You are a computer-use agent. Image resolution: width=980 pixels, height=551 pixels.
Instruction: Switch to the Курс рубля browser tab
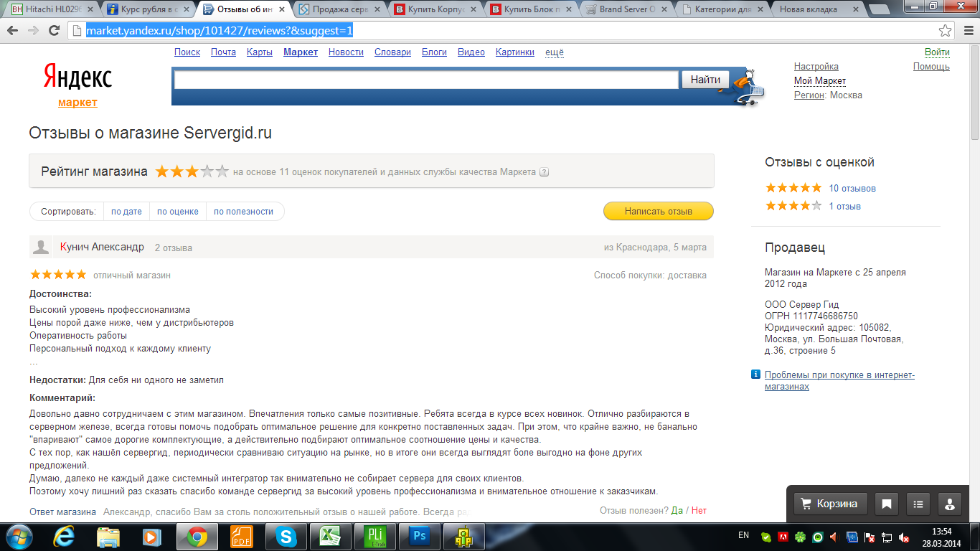point(148,9)
